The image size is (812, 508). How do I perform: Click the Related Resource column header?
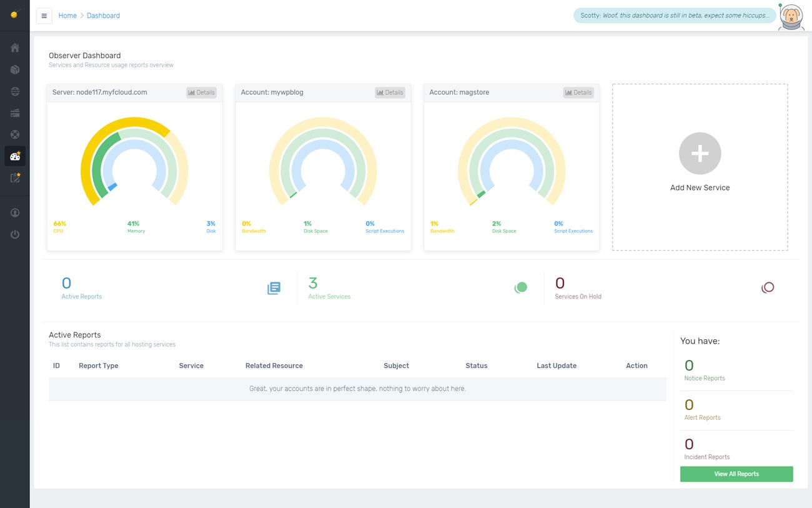tap(274, 366)
